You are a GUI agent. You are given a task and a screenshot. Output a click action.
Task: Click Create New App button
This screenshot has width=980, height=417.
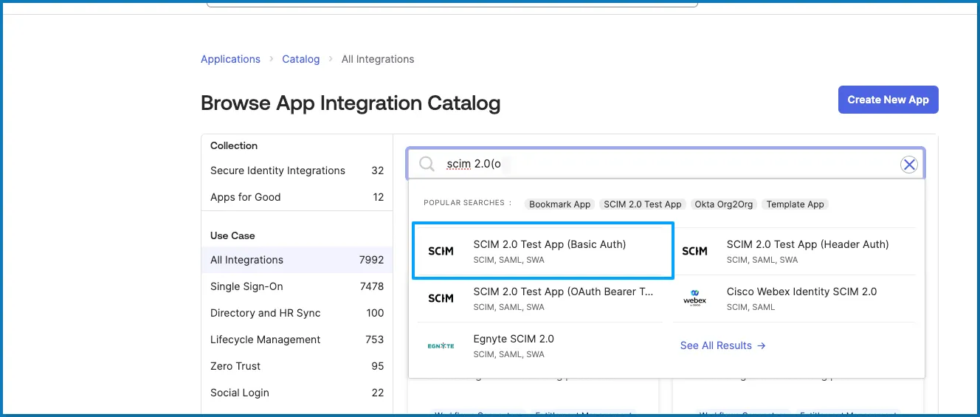(x=888, y=100)
